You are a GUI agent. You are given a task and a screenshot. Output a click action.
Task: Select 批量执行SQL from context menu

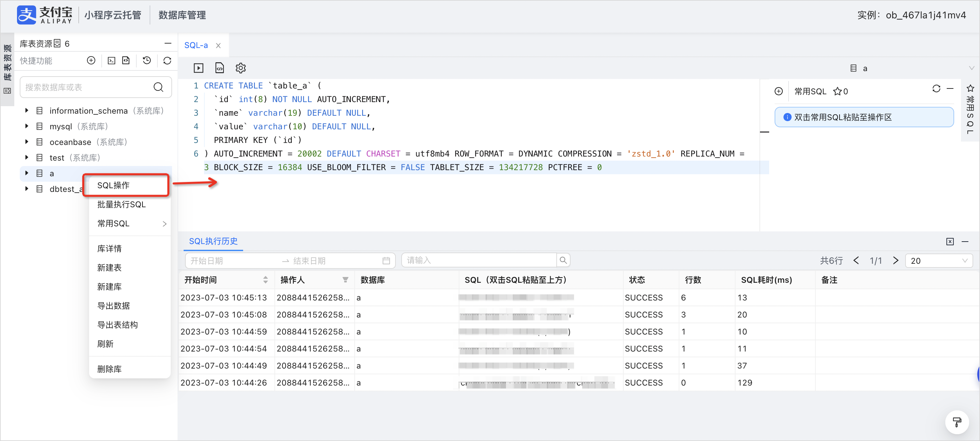[121, 205]
